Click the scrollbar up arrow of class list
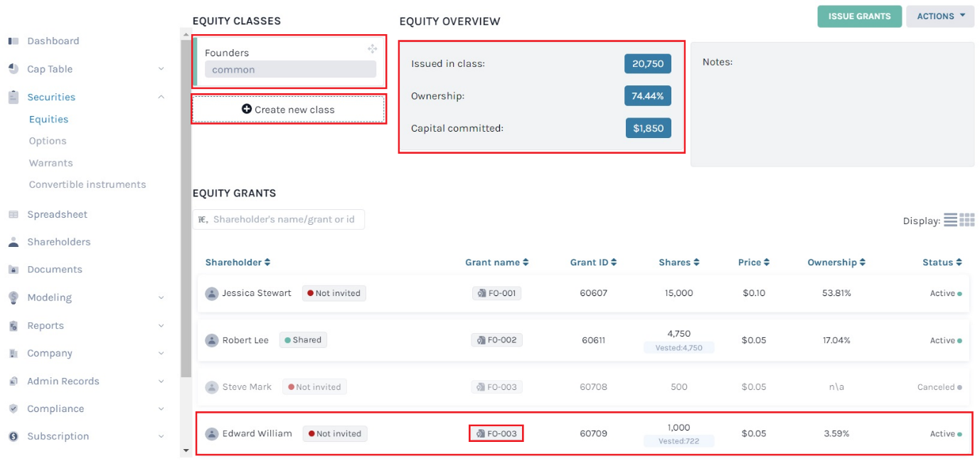 (186, 35)
